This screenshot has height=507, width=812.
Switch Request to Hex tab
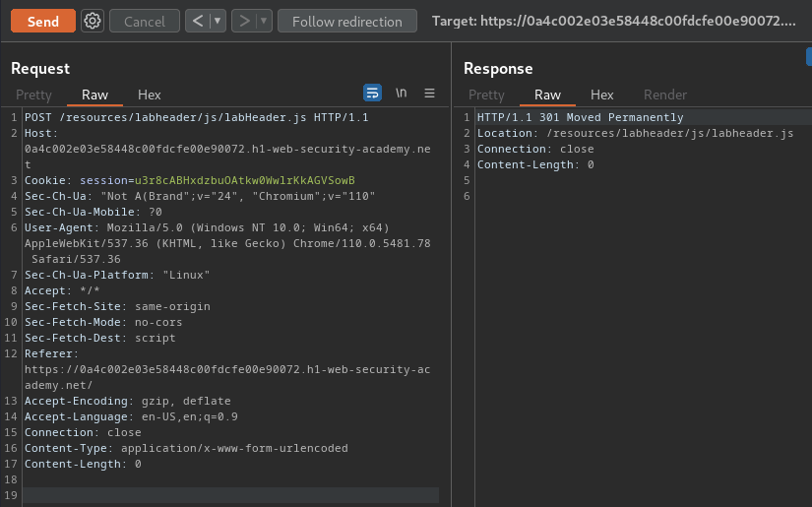pyautogui.click(x=150, y=95)
